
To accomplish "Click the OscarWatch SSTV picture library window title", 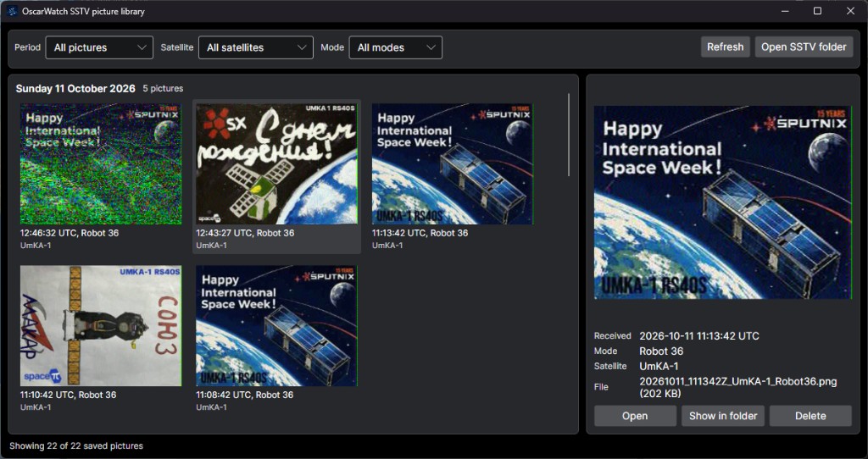I will click(x=84, y=11).
